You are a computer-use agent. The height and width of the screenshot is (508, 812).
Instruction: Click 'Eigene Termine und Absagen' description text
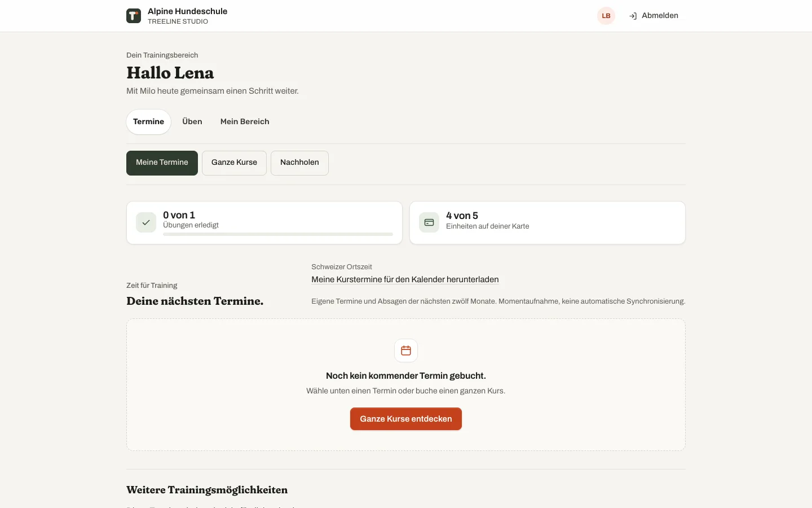(x=498, y=301)
